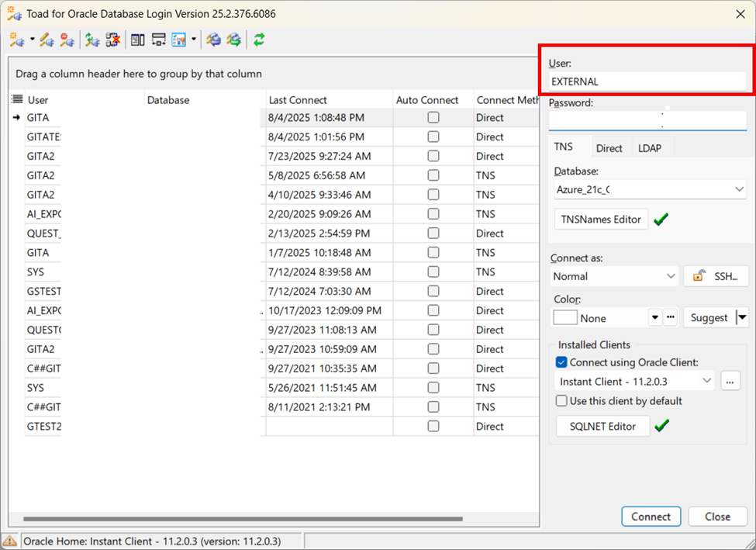This screenshot has height=550, width=756.
Task: Click the warning triangle in status bar
Action: (x=9, y=541)
